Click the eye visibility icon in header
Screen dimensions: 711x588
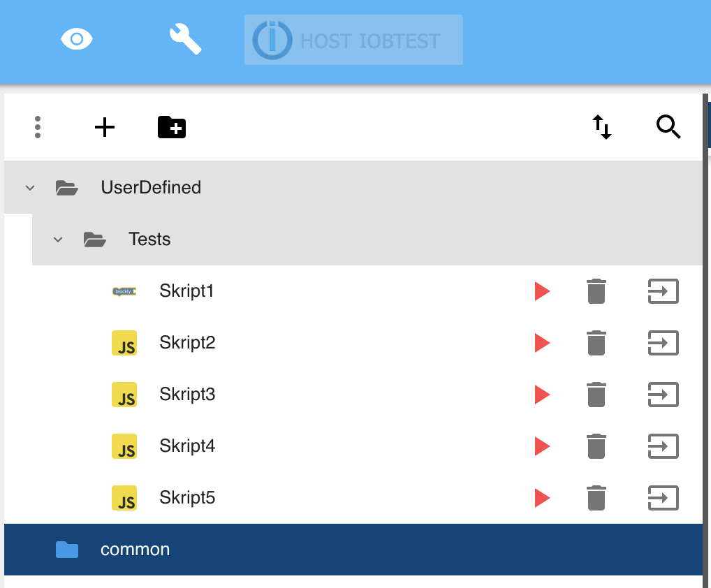click(77, 39)
